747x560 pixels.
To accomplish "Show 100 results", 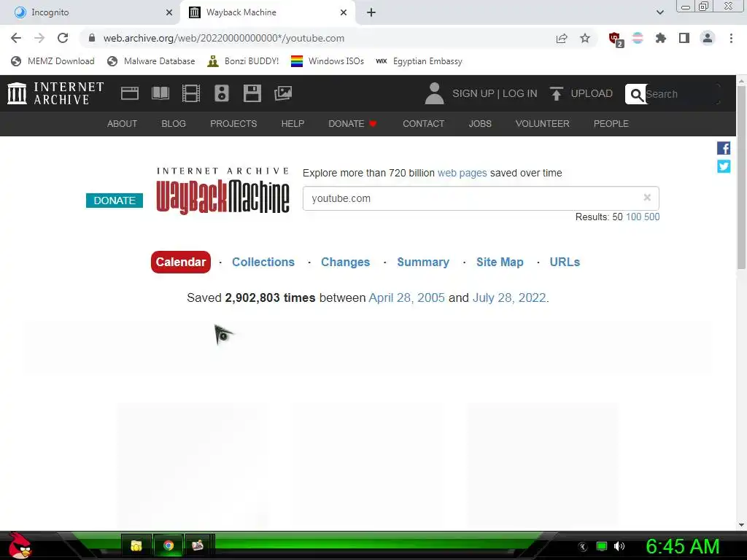I will 633,217.
